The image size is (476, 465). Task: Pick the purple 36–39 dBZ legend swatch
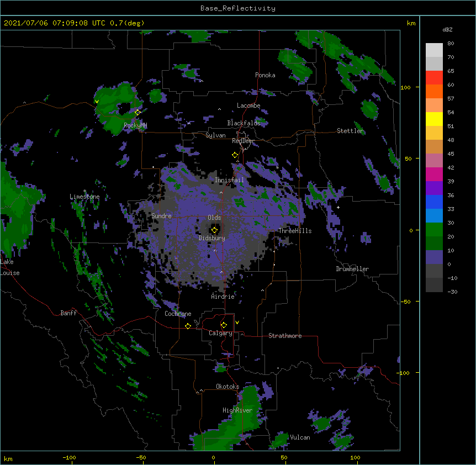pos(434,188)
